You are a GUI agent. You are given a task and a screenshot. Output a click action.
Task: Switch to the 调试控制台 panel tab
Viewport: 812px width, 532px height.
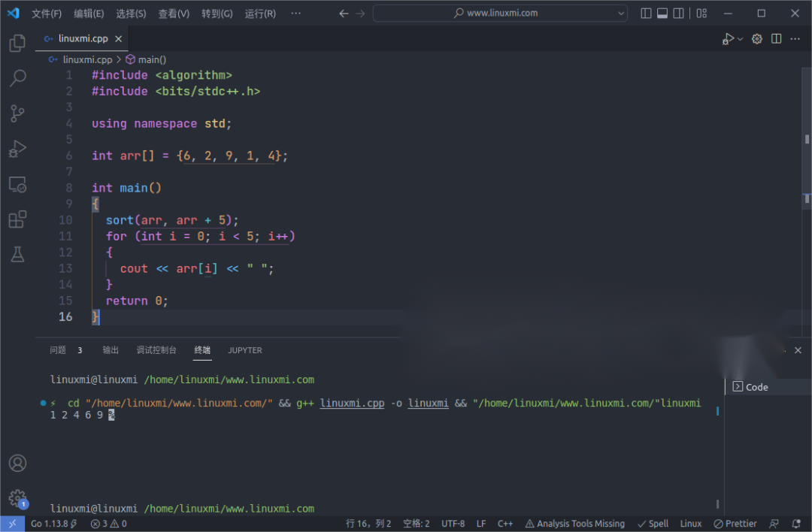156,350
